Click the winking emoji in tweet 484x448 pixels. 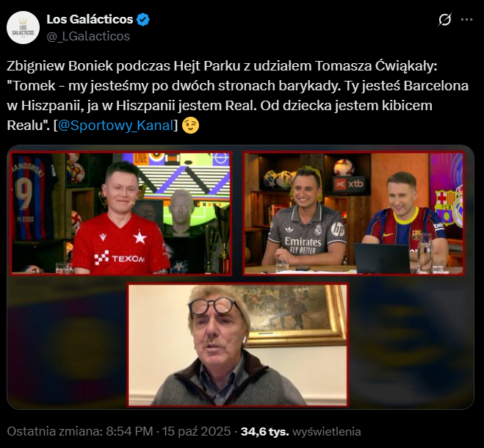click(190, 126)
